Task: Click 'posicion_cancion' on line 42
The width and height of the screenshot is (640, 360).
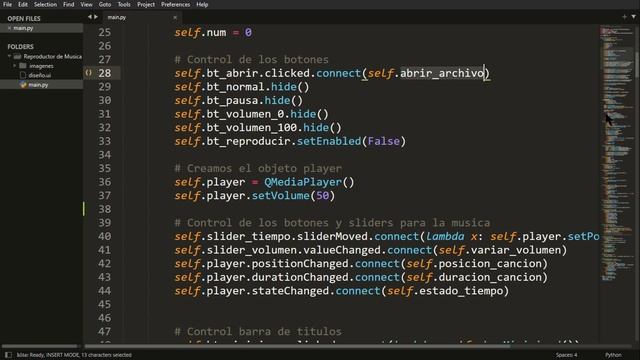Action: [490, 264]
